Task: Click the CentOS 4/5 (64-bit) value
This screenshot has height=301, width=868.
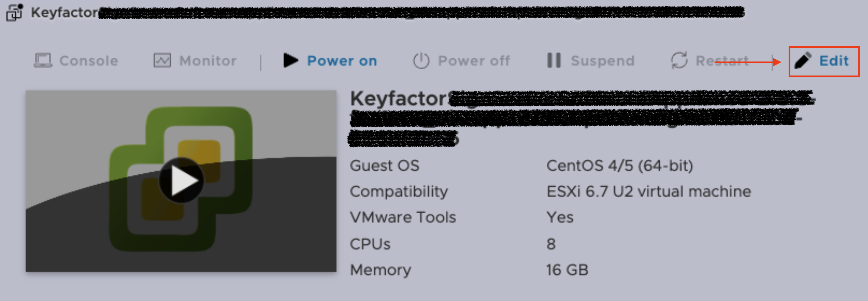Action: pyautogui.click(x=619, y=166)
